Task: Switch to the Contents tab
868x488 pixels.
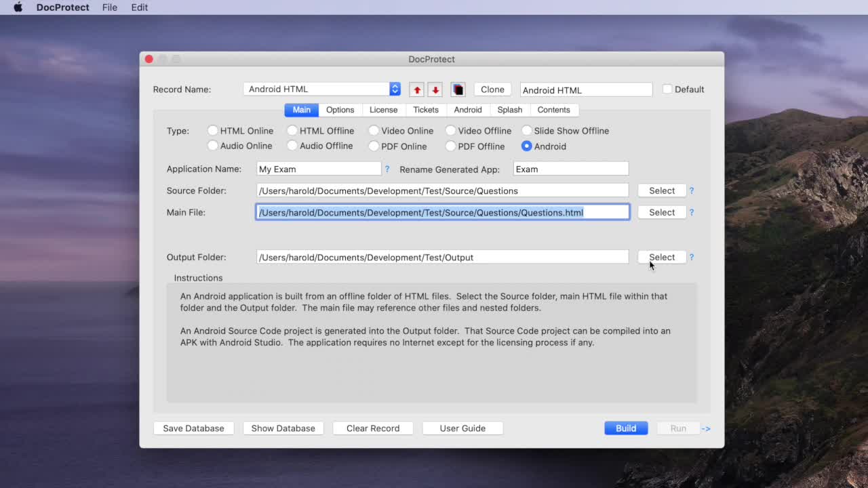Action: 554,110
